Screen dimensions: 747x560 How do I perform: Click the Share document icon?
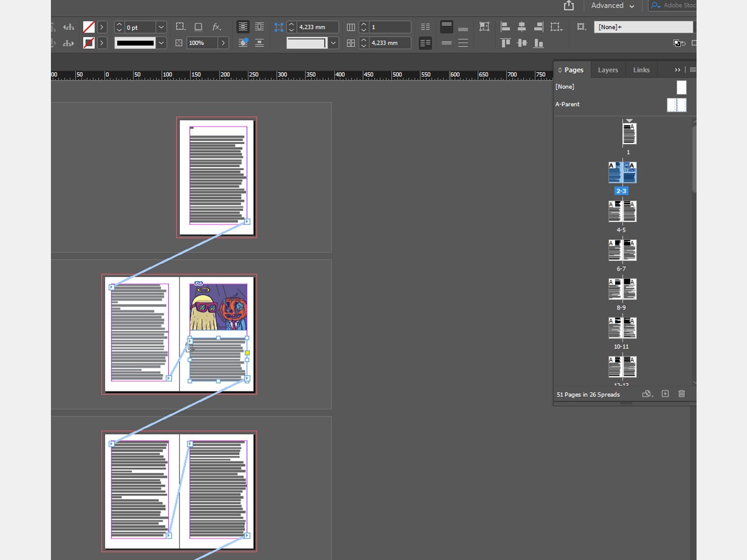click(x=568, y=6)
